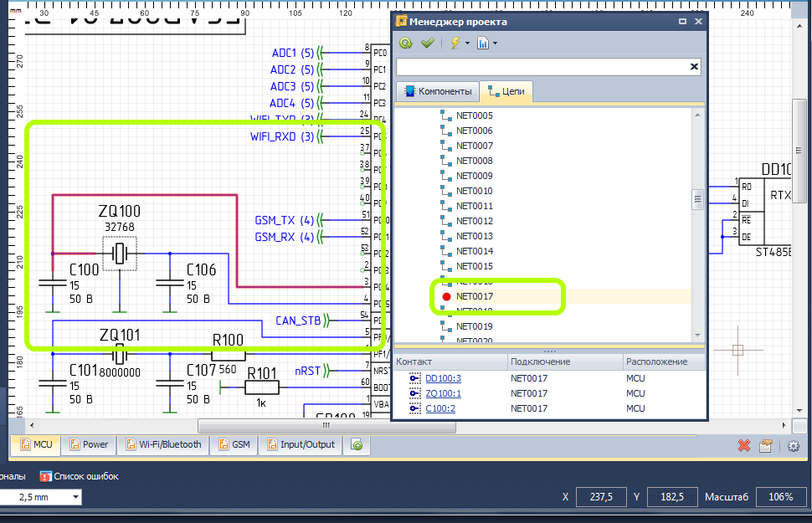812x523 pixels.
Task: Click pin icon next to ZQ100:1
Action: (x=415, y=393)
